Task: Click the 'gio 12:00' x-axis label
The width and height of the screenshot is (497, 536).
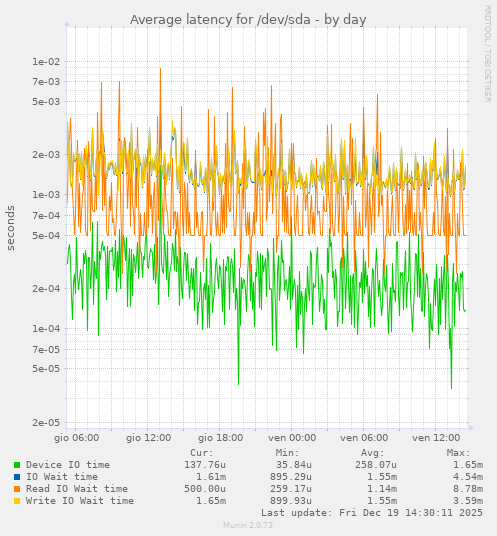Action: pos(148,438)
